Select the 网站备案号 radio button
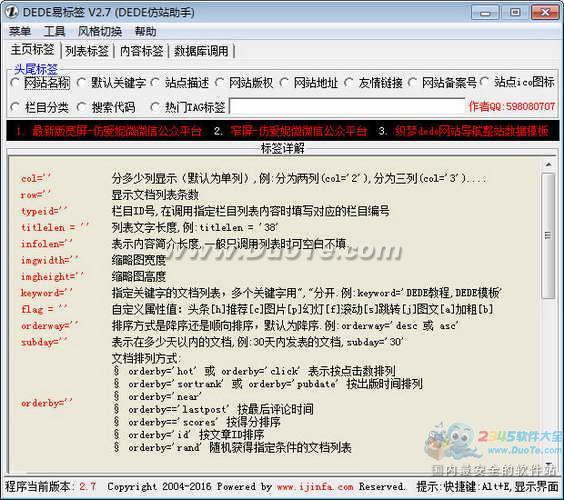Image resolution: width=564 pixels, height=500 pixels. (442, 83)
